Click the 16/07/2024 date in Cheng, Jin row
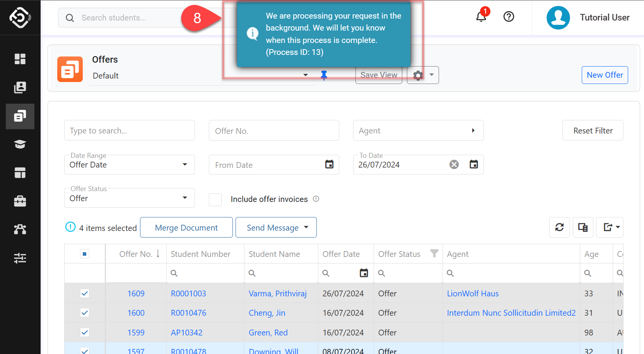This screenshot has height=354, width=644. (343, 313)
